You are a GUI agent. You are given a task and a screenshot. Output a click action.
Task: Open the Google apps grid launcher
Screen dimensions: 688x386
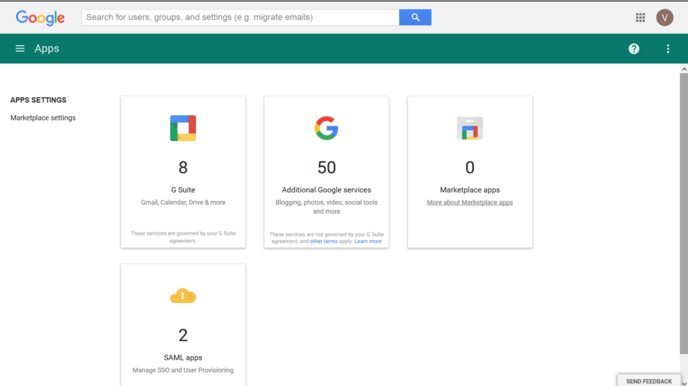[640, 18]
